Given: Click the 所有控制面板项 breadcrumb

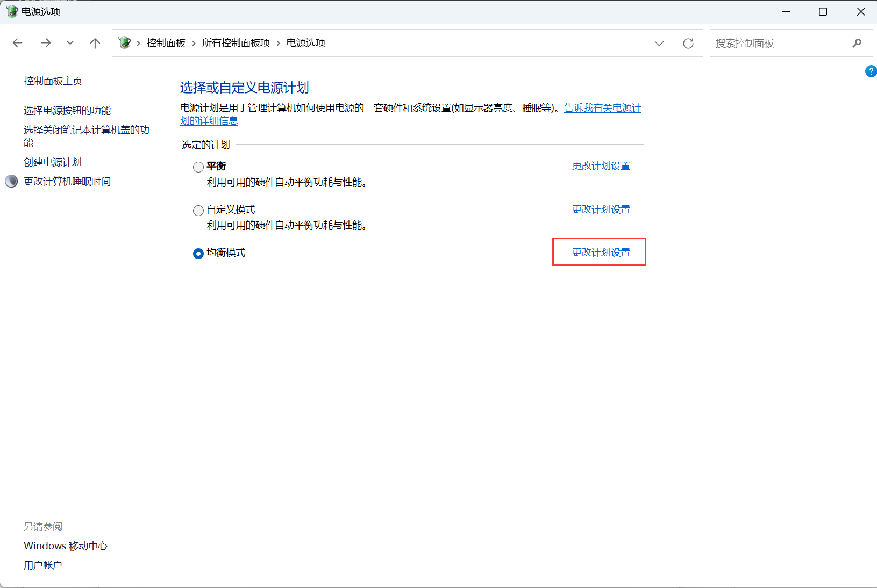Looking at the screenshot, I should click(236, 43).
